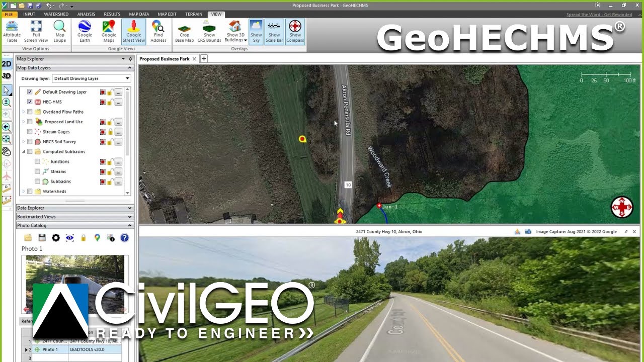Click Streams layer selectable swatch
The image size is (644, 362).
point(103,171)
